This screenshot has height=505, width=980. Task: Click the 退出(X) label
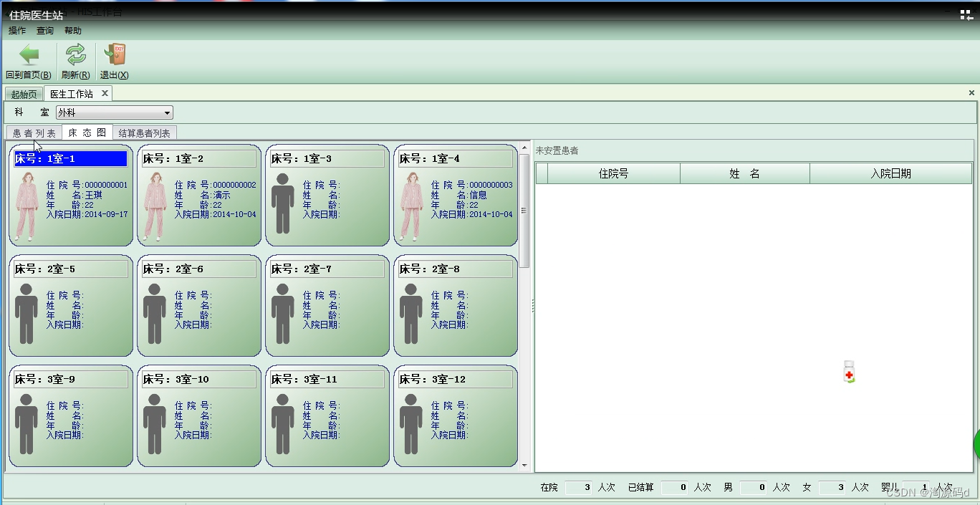point(115,75)
